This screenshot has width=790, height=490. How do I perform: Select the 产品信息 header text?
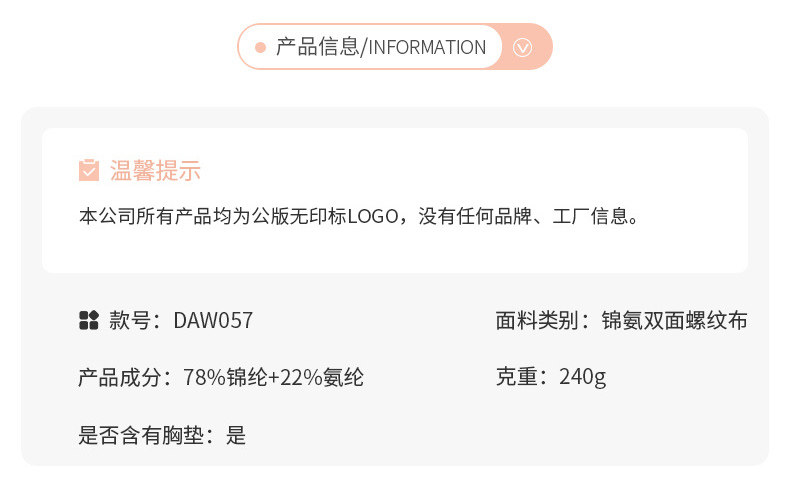coord(317,47)
